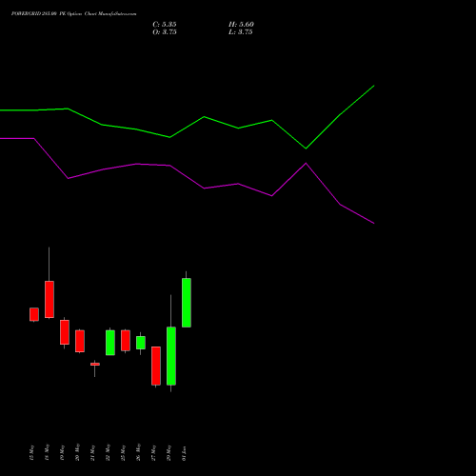Image resolution: width=476 pixels, height=476 pixels.
Task: Select the high value H: 5.60
Action: 241,25
